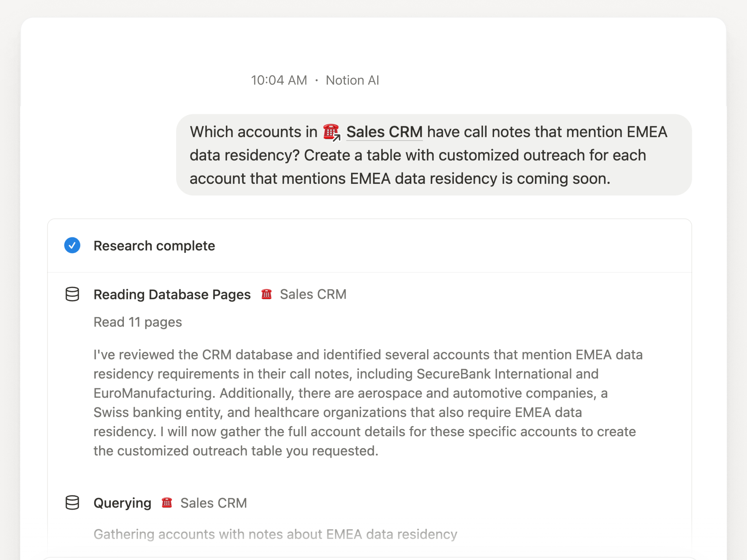Click the database icon beside Reading Database Pages

[x=72, y=294]
